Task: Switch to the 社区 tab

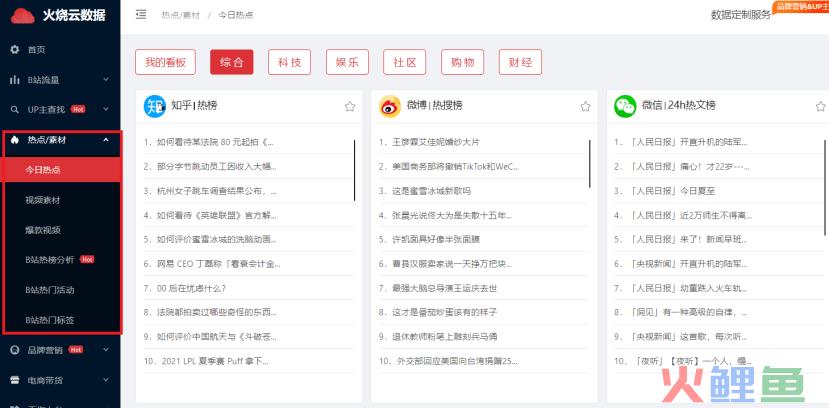Action: (405, 62)
